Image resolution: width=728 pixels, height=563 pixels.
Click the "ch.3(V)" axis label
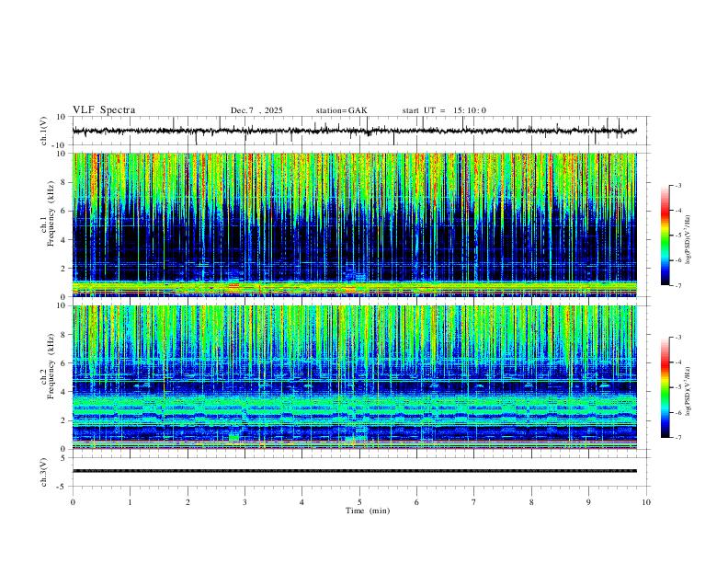[x=44, y=473]
